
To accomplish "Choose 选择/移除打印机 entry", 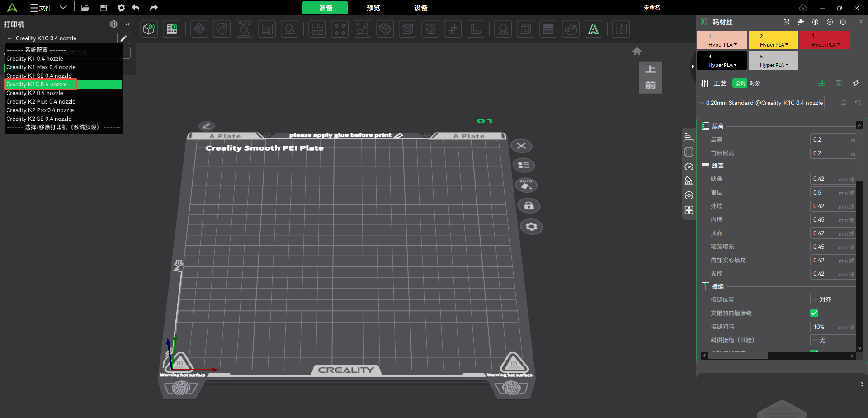I will click(63, 127).
